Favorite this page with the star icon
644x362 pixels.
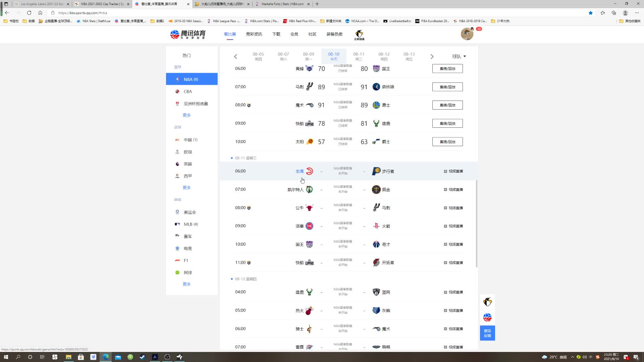pyautogui.click(x=591, y=13)
